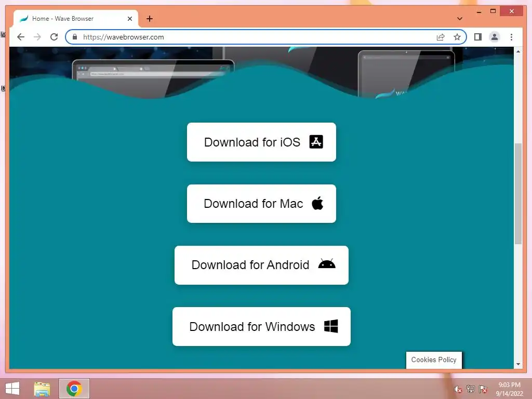Click Download for Windows button

[x=261, y=326]
